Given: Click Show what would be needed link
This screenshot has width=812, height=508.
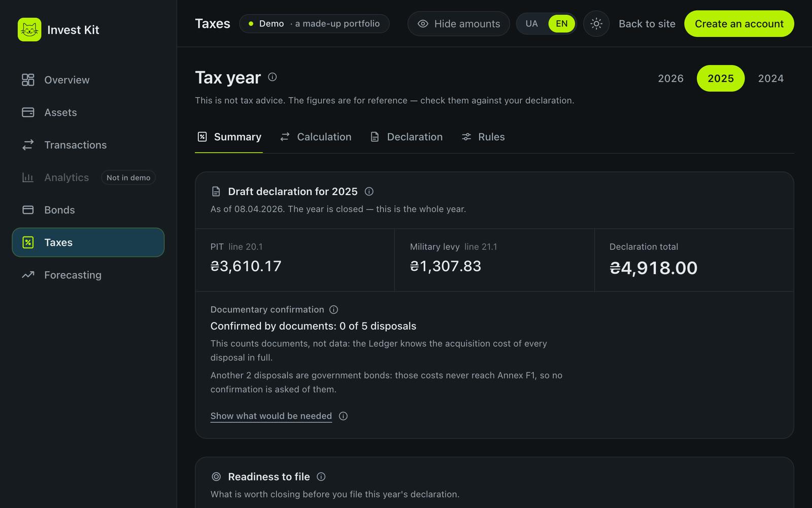Looking at the screenshot, I should [271, 416].
